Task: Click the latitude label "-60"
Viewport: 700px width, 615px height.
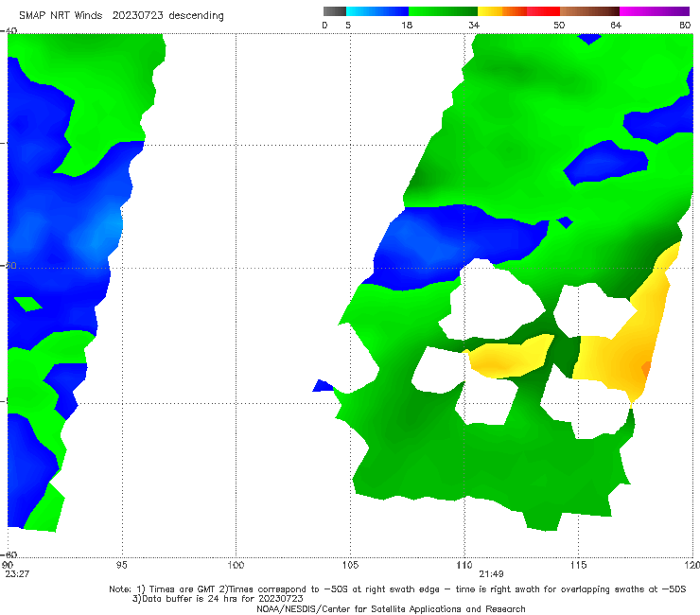Action: coord(9,554)
